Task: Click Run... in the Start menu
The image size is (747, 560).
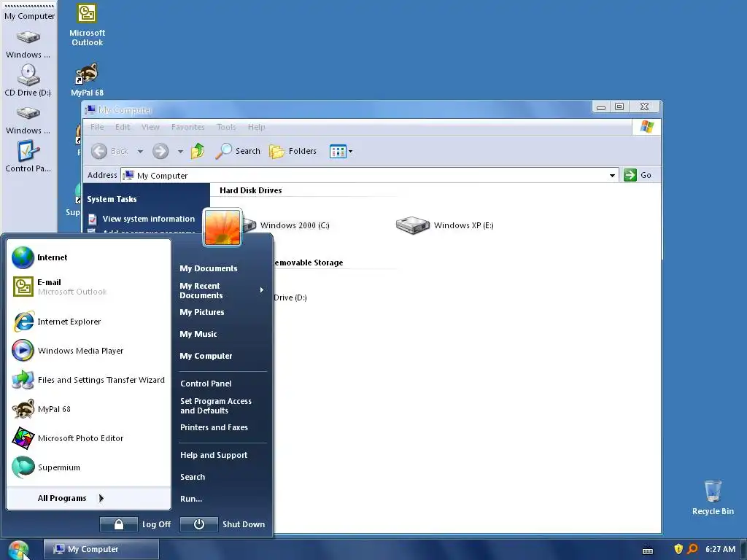Action: 191,499
